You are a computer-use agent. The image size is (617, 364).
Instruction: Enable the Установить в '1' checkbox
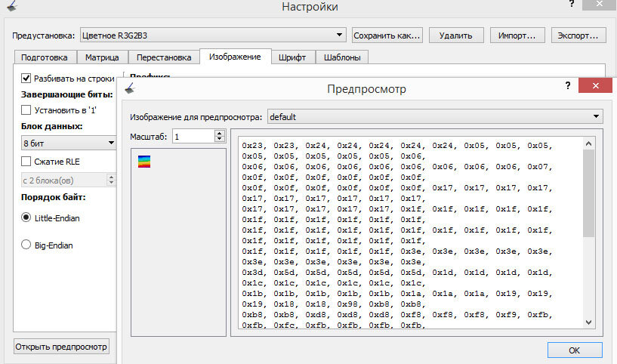coord(26,110)
